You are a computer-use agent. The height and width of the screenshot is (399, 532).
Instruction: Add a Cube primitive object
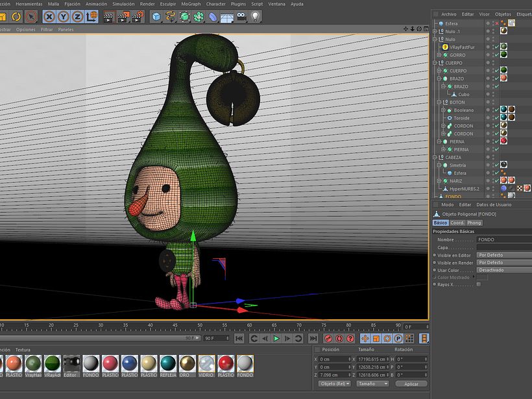tap(156, 17)
